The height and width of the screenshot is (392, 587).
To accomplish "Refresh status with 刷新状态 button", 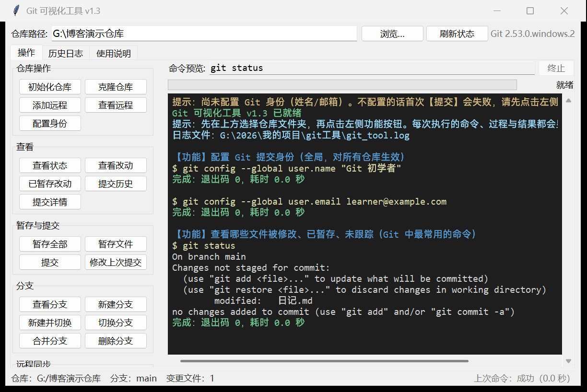I will [x=457, y=34].
